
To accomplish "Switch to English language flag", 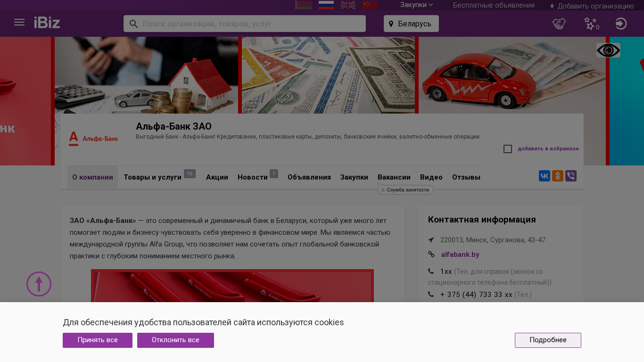I will [x=348, y=5].
